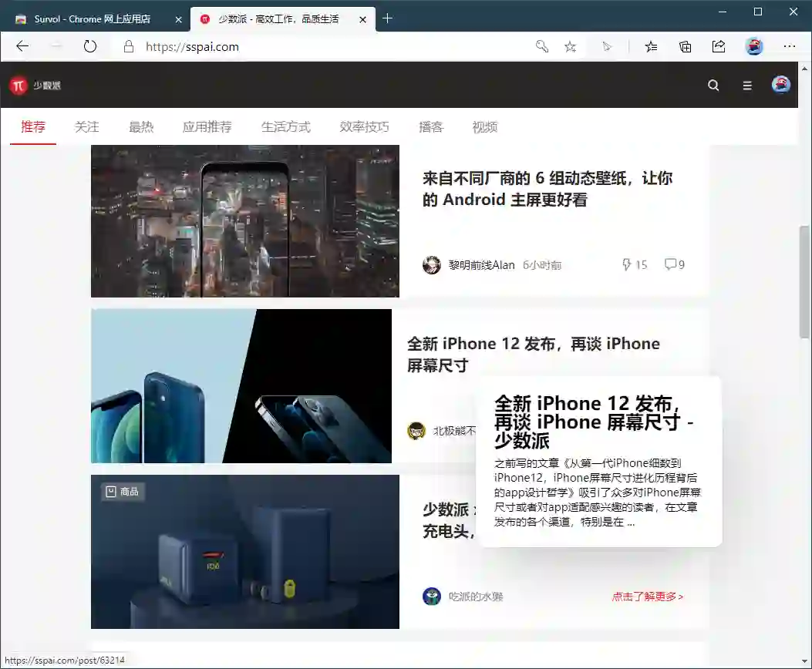
Task: Click the comment icon showing 9
Action: 670,264
